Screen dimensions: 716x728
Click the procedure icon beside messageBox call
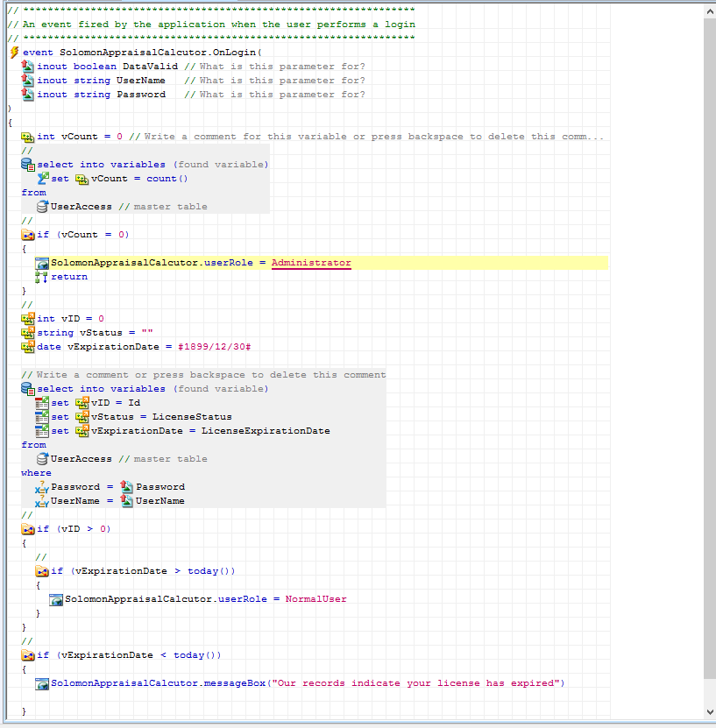[42, 683]
